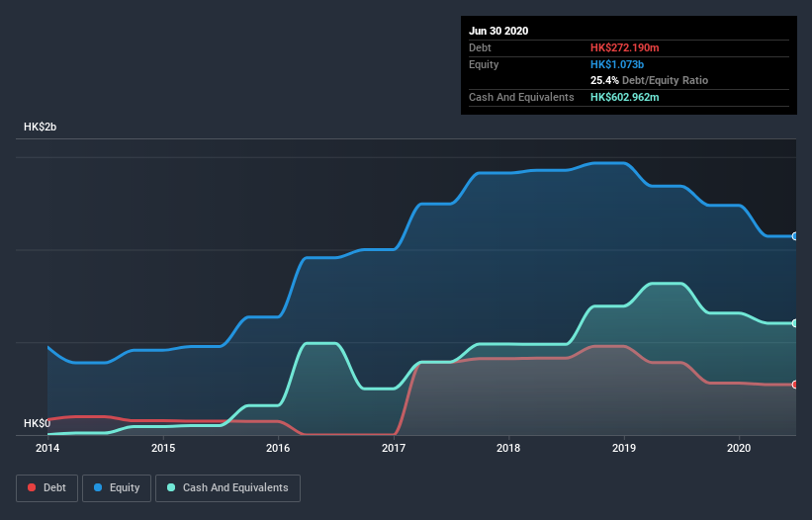Click the Equity label in tooltip
The width and height of the screenshot is (812, 520).
484,64
